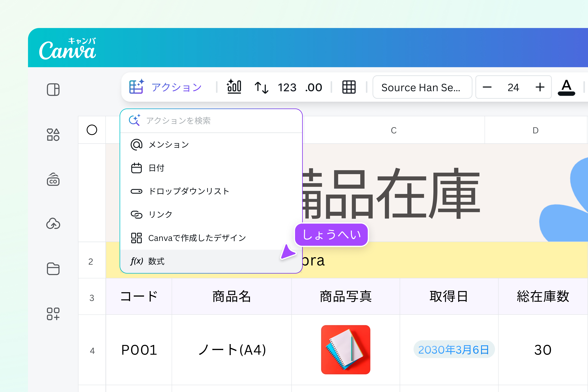Click the calendar date icon

[x=136, y=168]
